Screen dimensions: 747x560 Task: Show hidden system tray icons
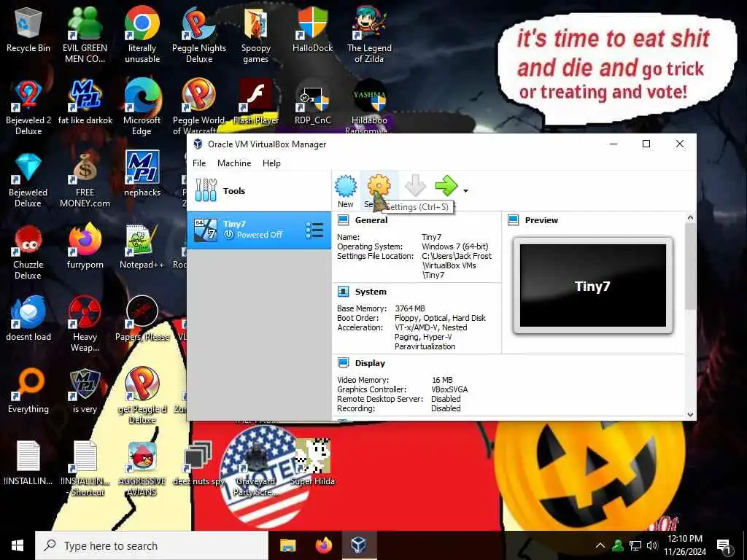tap(600, 545)
